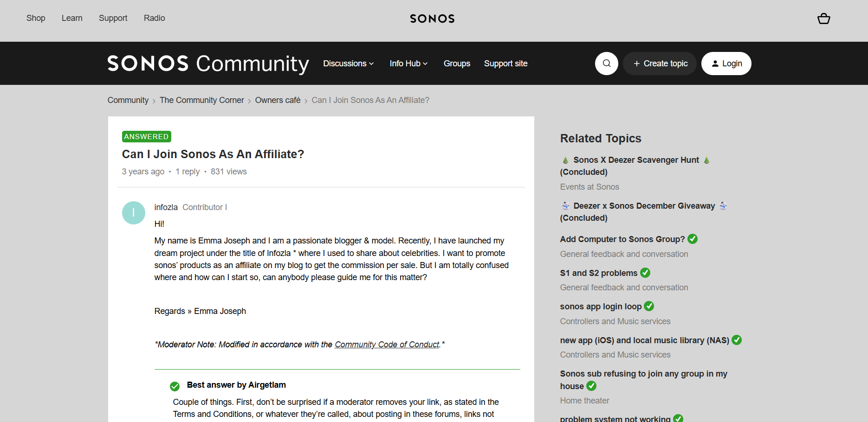Expand the Discussions dropdown menu

348,64
